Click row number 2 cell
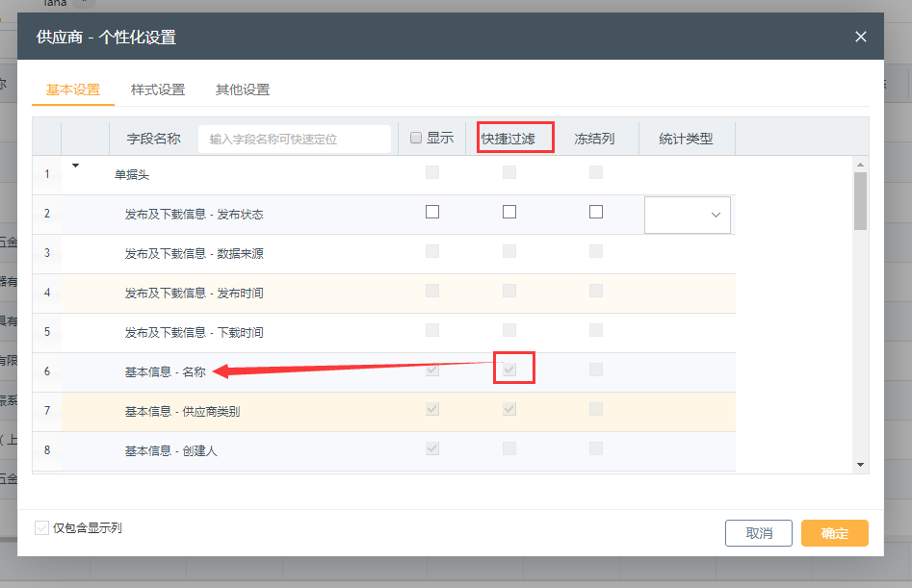This screenshot has height=588, width=912. 47,214
